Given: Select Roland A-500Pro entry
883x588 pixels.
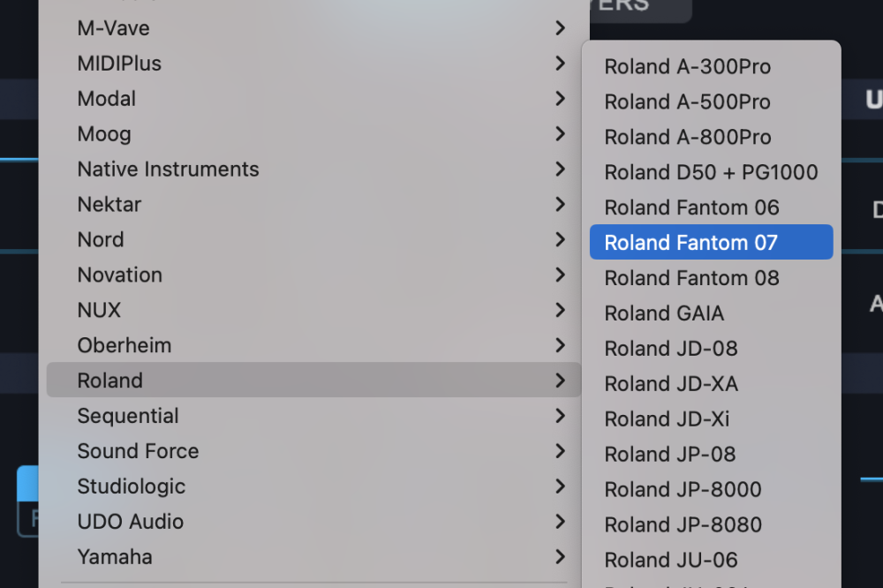Looking at the screenshot, I should coord(687,102).
